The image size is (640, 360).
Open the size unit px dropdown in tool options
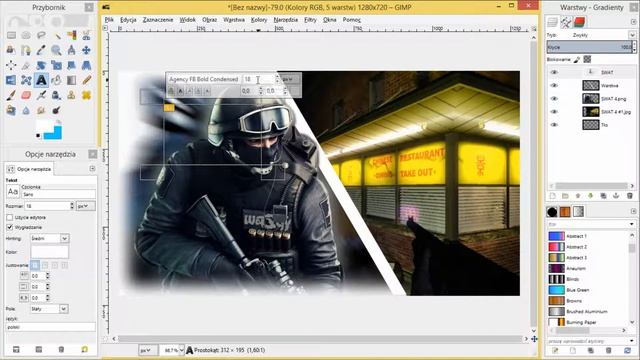coord(85,206)
